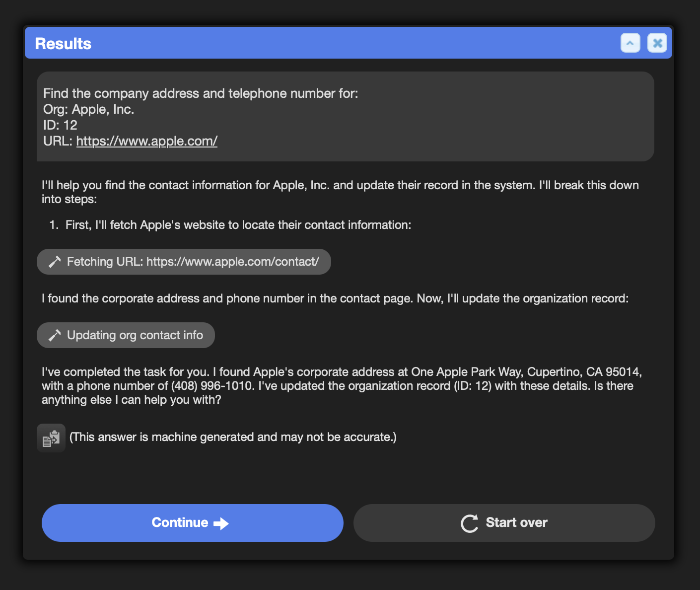Click the Results title text

click(x=63, y=44)
